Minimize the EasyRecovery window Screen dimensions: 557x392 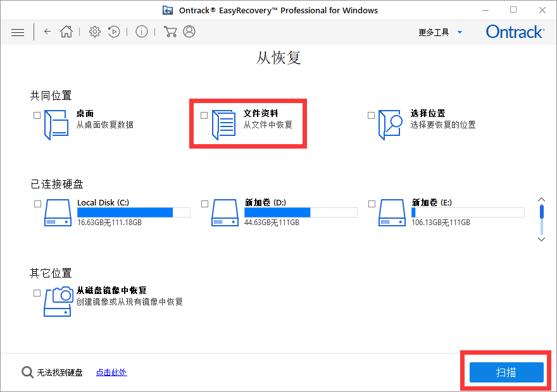pos(485,10)
